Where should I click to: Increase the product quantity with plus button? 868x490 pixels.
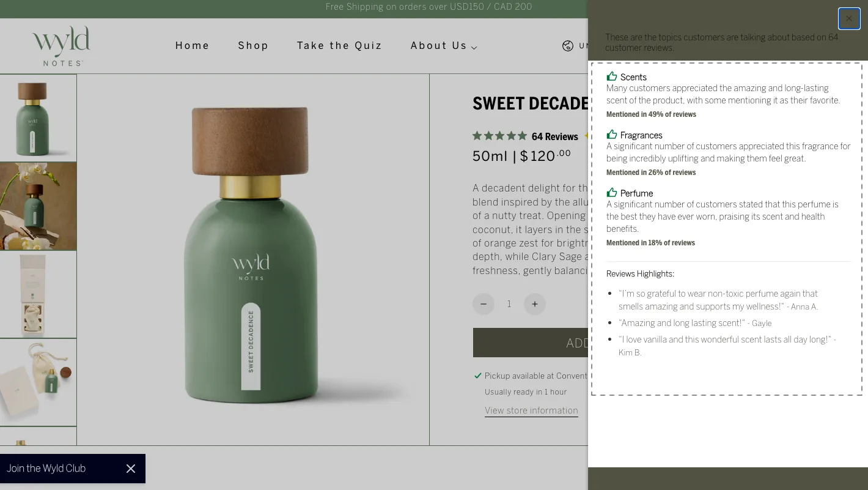point(535,304)
